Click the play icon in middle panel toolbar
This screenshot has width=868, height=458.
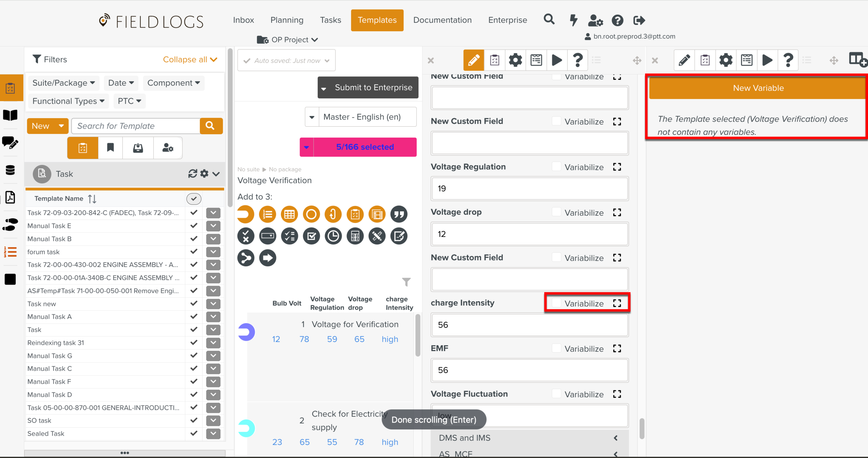pos(557,60)
